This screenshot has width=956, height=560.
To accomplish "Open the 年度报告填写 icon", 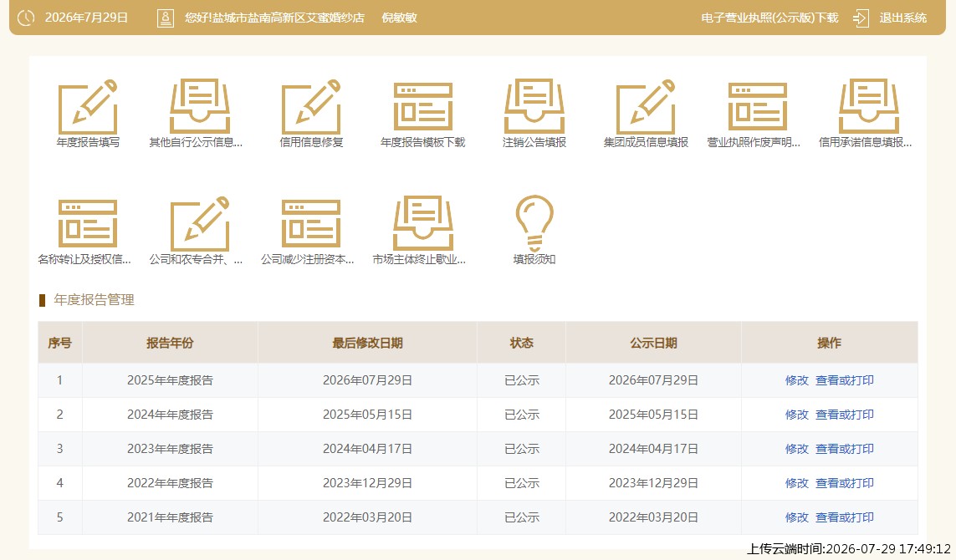I will point(88,107).
